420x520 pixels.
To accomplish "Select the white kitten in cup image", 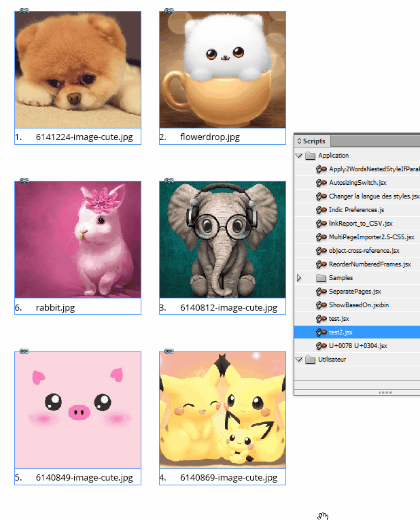I will click(222, 69).
